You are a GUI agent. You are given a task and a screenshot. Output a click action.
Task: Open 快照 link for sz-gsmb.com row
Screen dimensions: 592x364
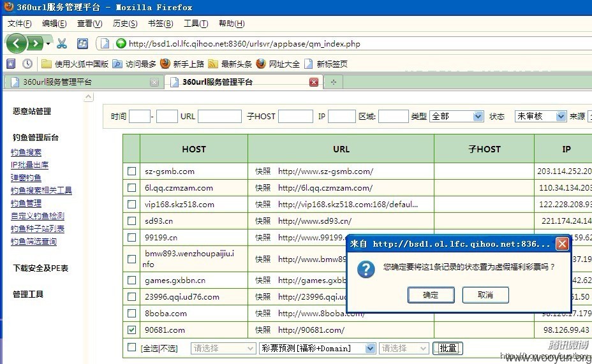click(263, 171)
